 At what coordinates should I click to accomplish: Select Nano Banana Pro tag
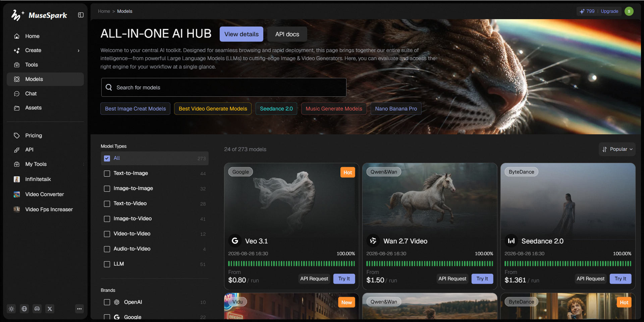pos(396,109)
